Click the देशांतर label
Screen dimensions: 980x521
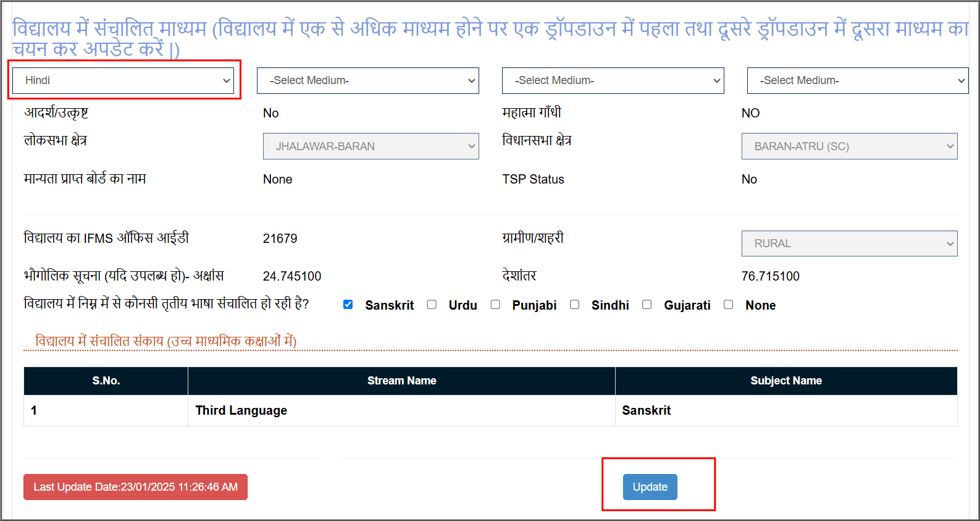point(519,276)
